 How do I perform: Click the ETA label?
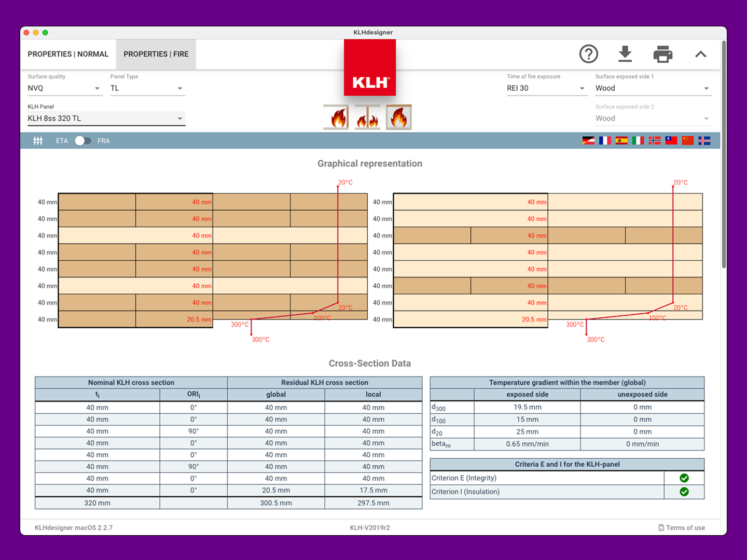click(x=62, y=141)
